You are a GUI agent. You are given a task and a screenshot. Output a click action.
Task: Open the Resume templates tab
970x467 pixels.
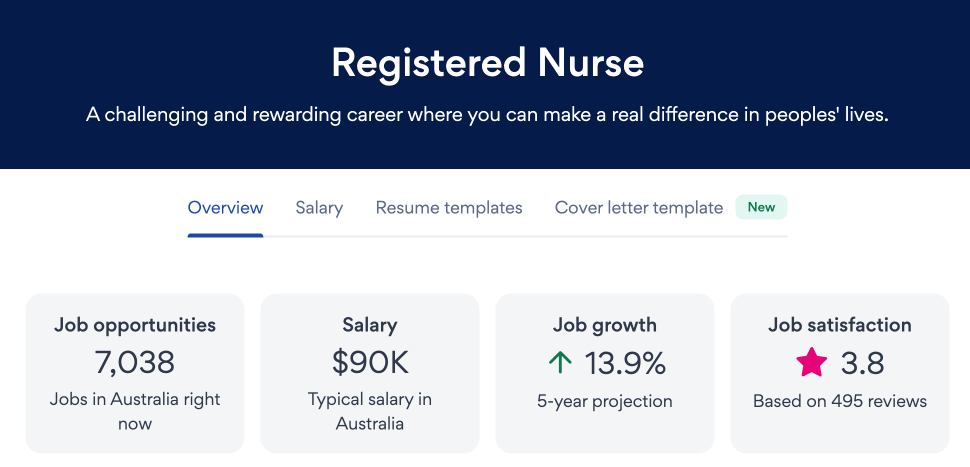pos(449,208)
